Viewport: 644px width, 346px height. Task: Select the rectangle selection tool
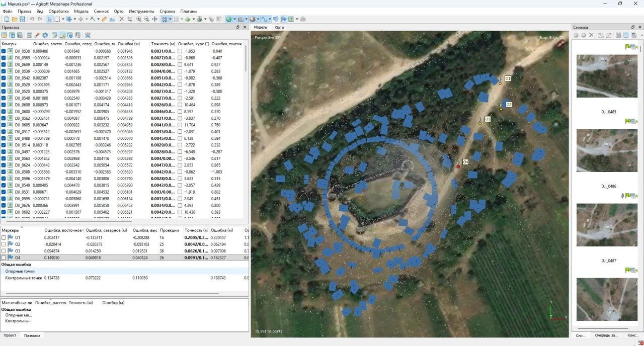(57, 19)
